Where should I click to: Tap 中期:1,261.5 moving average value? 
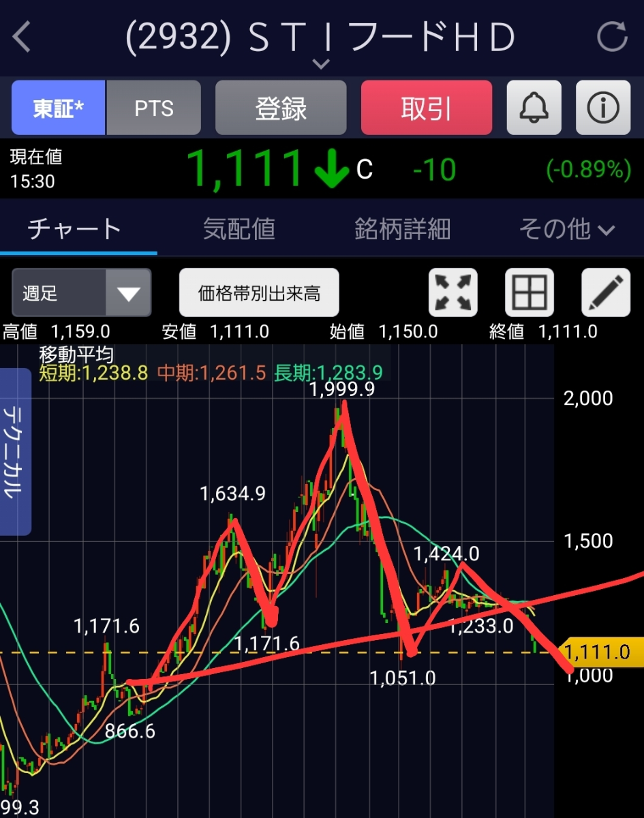[211, 372]
